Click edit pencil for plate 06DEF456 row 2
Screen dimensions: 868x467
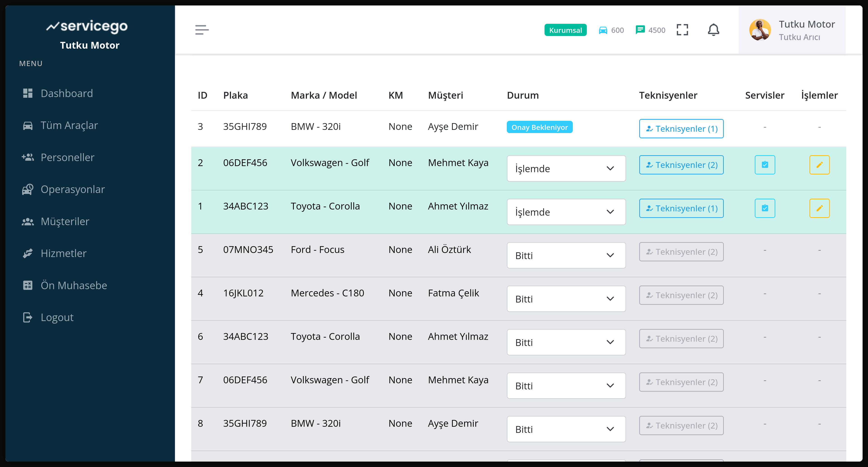click(819, 165)
